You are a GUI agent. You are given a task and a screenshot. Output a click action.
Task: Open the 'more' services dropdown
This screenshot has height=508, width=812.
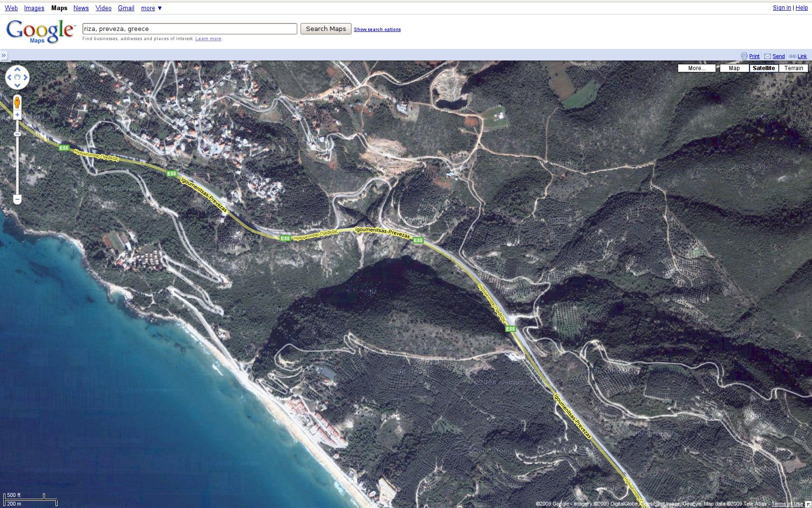point(151,8)
